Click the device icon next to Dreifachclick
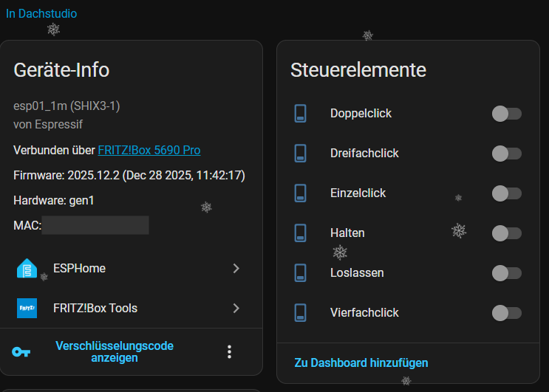 tap(301, 154)
